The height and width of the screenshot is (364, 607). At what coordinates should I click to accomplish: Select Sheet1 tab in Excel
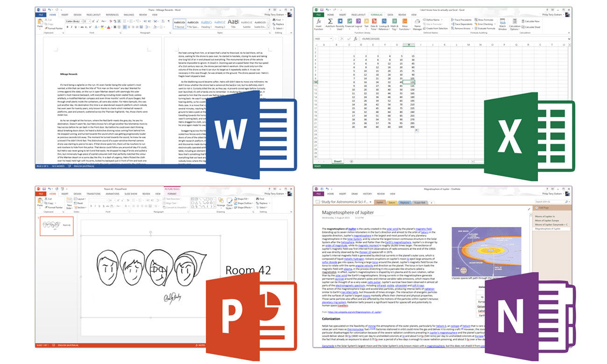click(337, 161)
